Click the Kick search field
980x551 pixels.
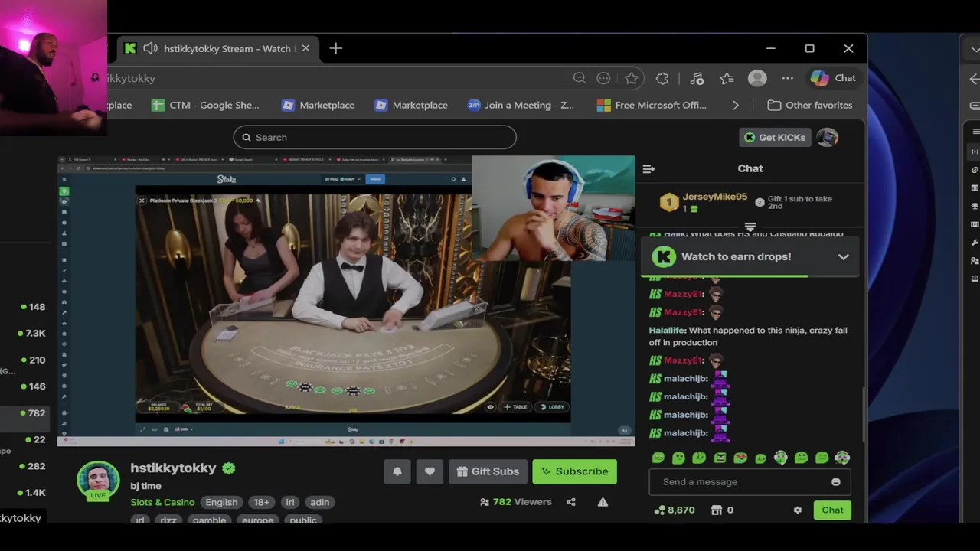(x=374, y=137)
